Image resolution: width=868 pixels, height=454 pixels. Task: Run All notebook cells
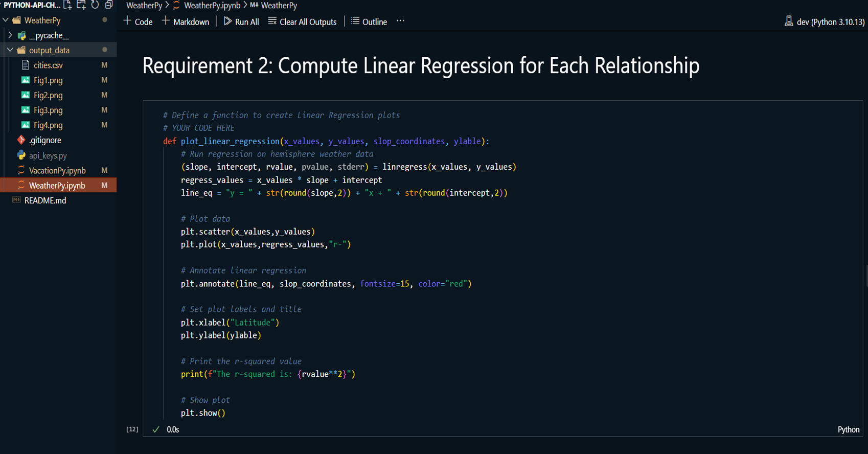tap(241, 21)
